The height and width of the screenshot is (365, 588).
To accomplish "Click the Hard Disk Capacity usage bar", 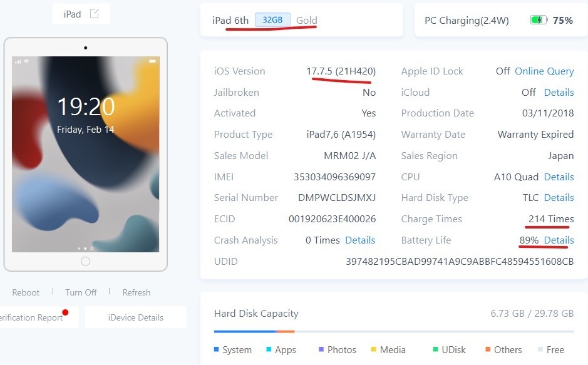I will (x=394, y=331).
